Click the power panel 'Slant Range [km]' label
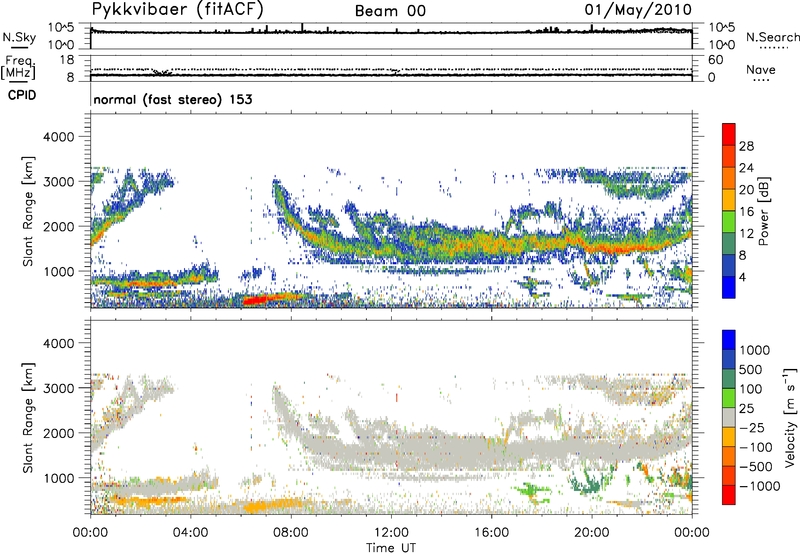 pyautogui.click(x=28, y=211)
